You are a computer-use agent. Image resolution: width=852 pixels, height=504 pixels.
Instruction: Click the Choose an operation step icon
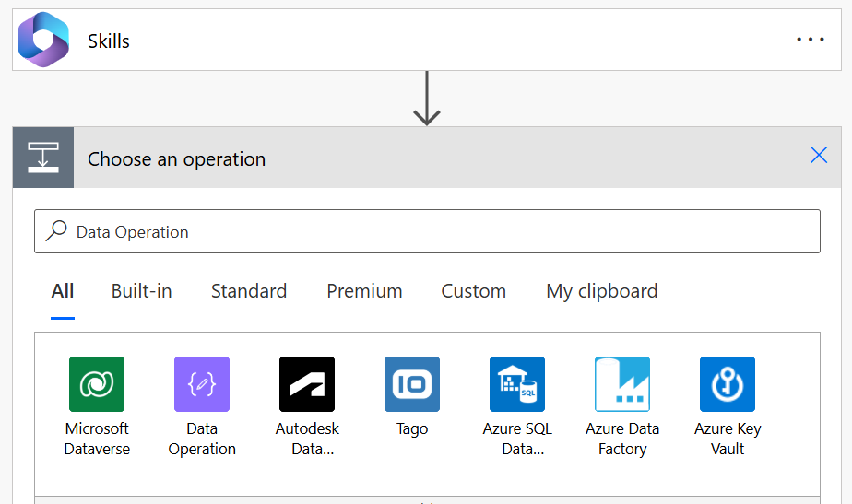click(43, 158)
